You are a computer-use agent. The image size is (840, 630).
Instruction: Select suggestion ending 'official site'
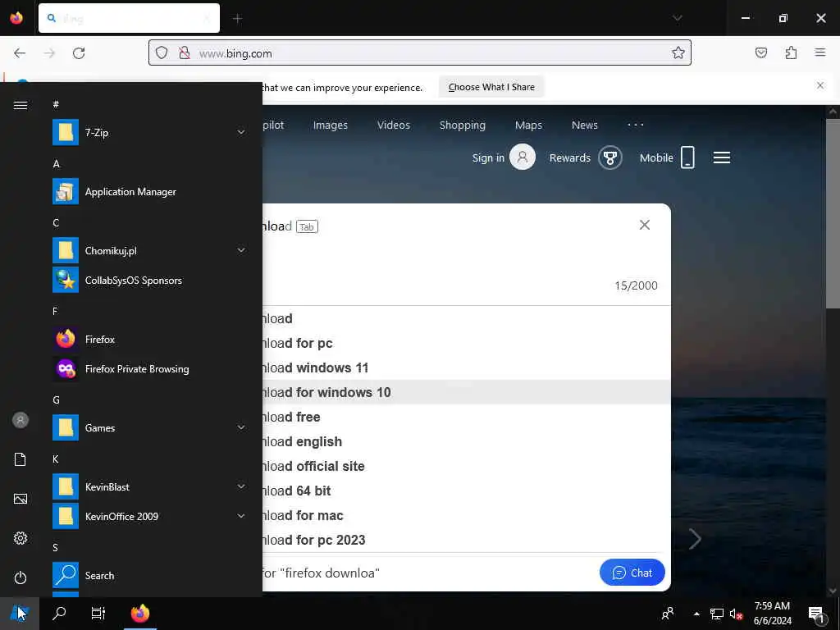466,466
